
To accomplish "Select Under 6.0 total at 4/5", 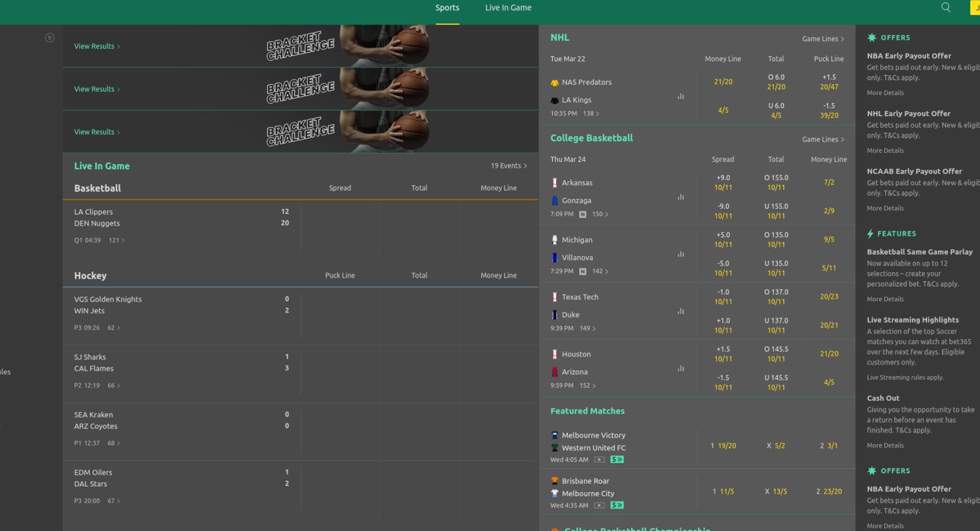I will pos(776,110).
